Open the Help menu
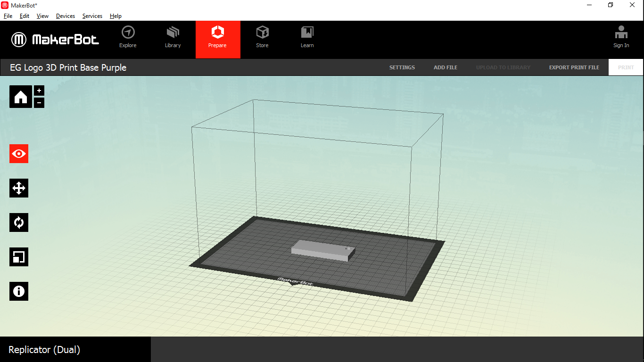644x362 pixels. tap(116, 16)
